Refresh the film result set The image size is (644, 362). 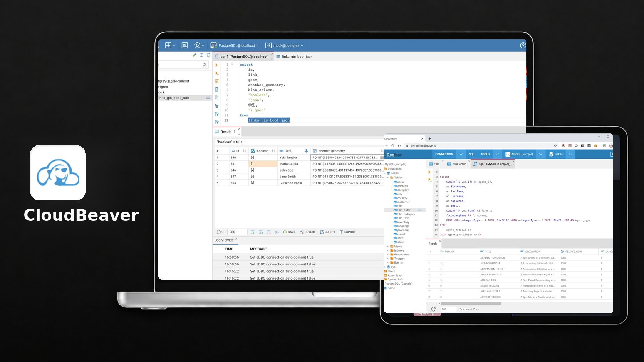[x=433, y=309]
